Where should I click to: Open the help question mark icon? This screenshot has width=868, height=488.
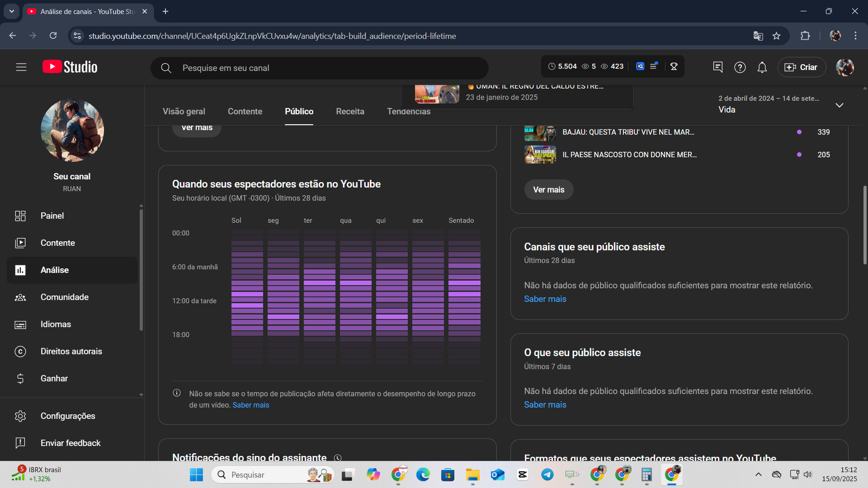click(x=739, y=67)
